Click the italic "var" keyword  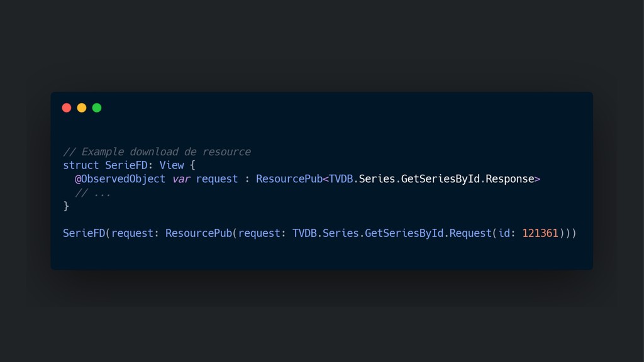click(x=181, y=179)
